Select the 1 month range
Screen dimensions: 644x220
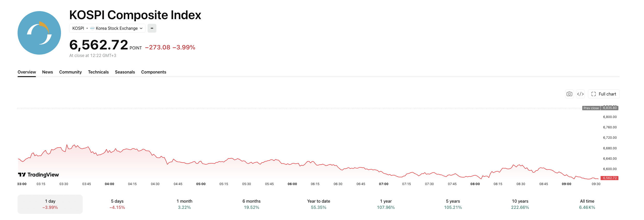(x=185, y=204)
